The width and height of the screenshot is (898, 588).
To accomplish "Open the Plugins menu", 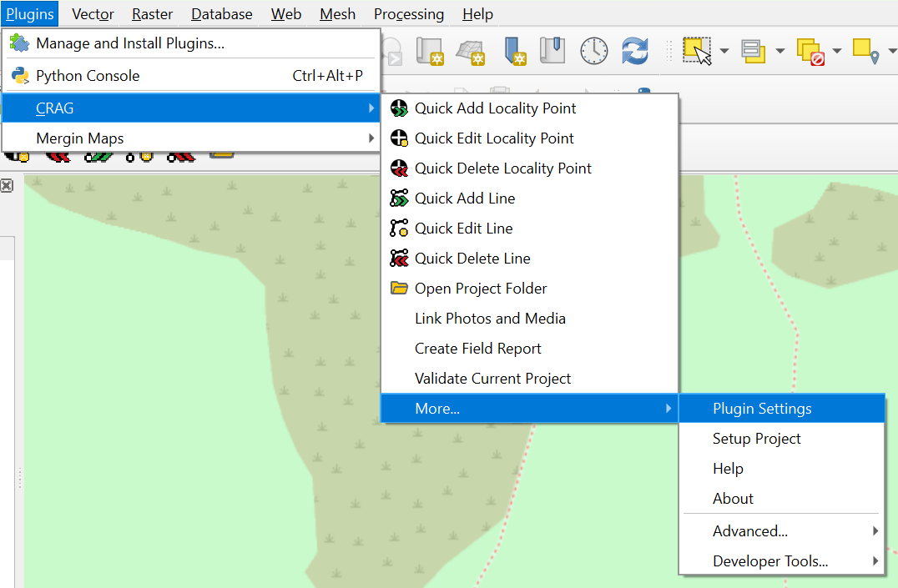I will [30, 13].
